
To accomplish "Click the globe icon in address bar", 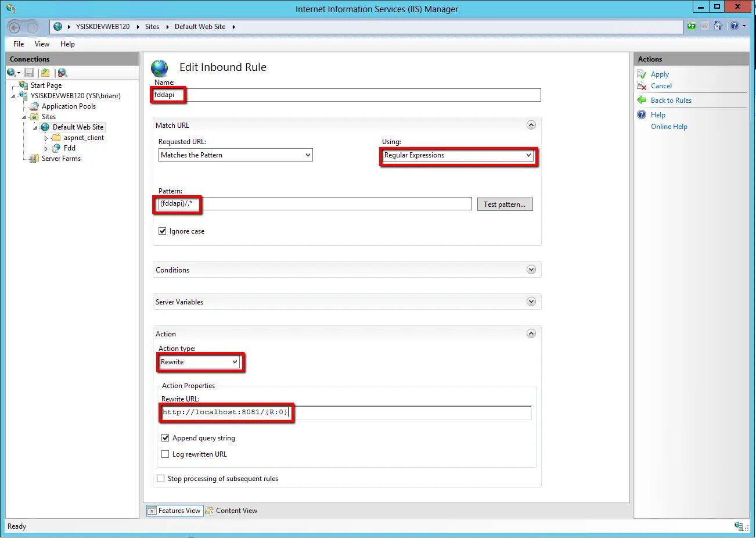I will 57,27.
